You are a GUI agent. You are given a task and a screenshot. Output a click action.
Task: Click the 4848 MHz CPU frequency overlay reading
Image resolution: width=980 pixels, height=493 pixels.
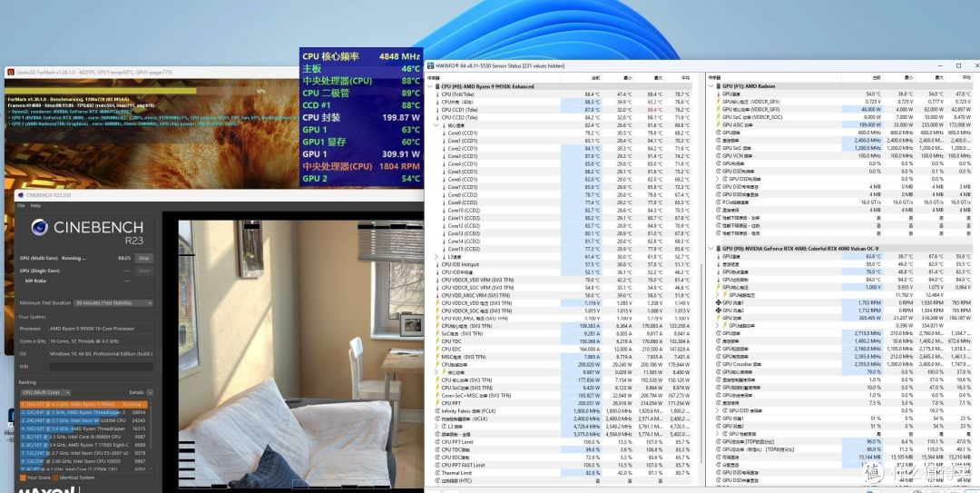point(399,56)
